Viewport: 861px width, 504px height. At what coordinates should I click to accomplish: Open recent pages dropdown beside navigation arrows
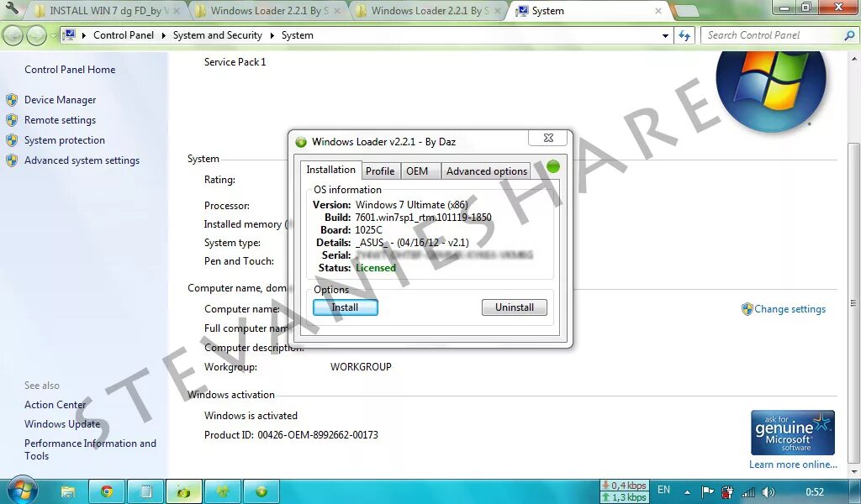point(53,35)
